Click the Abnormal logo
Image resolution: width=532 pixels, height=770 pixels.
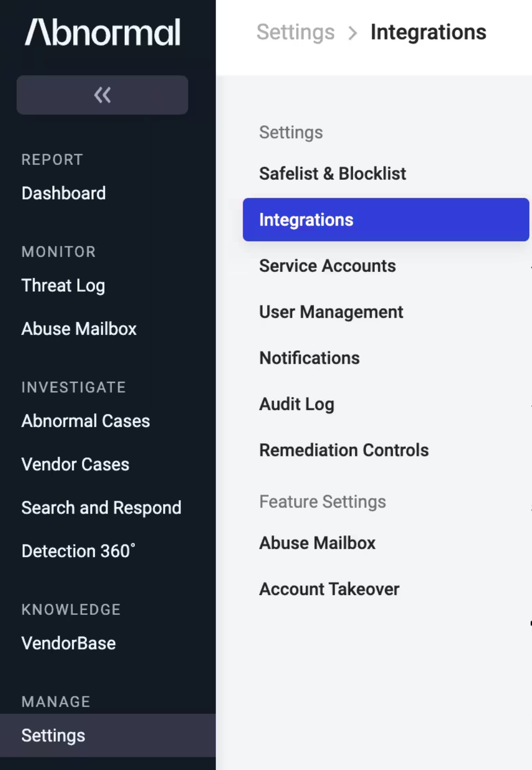pos(102,33)
